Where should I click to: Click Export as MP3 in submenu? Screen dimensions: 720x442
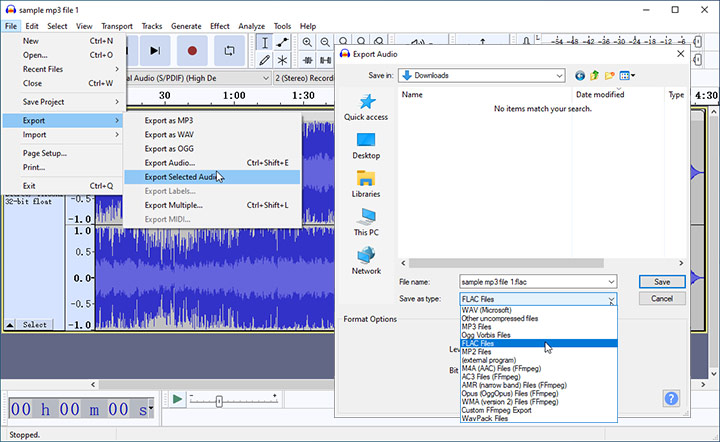(x=168, y=120)
